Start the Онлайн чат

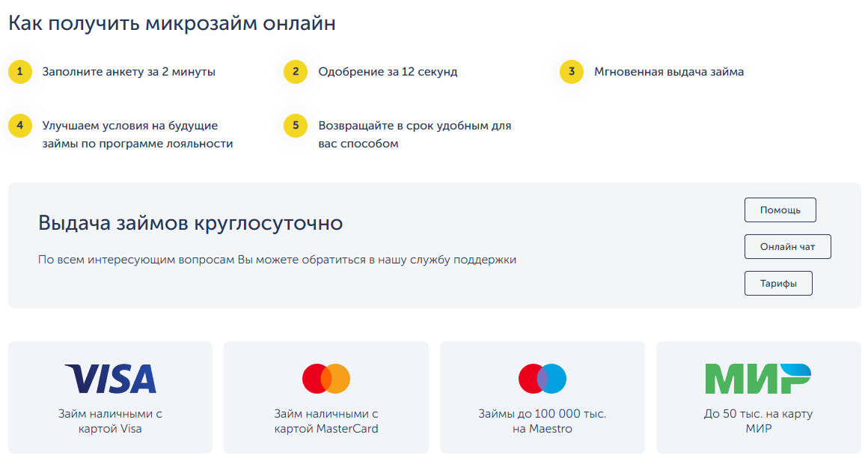coord(787,247)
